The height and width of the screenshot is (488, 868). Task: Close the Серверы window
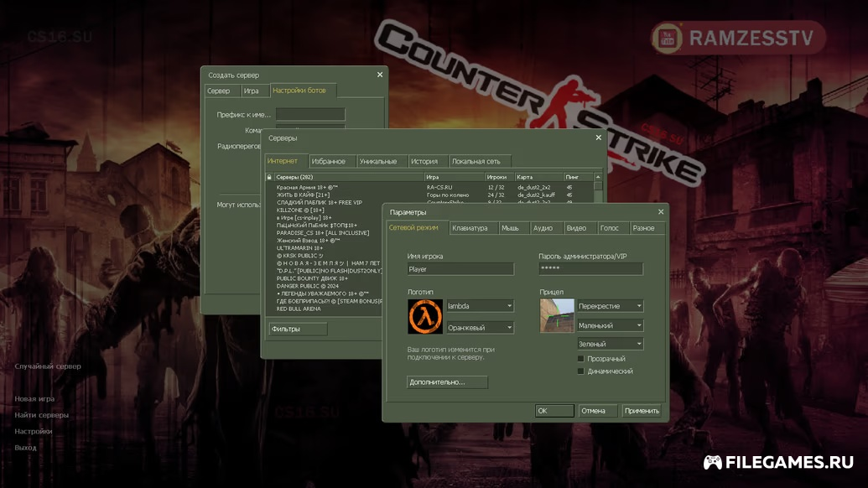(599, 138)
